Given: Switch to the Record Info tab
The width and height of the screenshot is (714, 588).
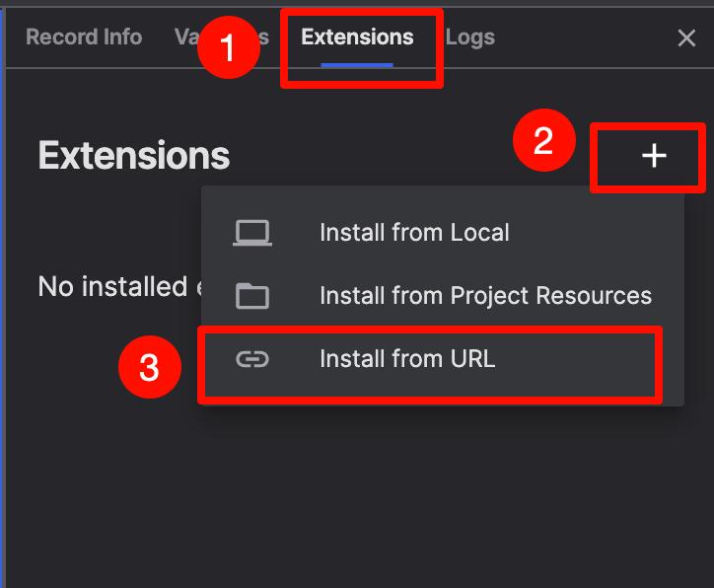Looking at the screenshot, I should point(84,37).
